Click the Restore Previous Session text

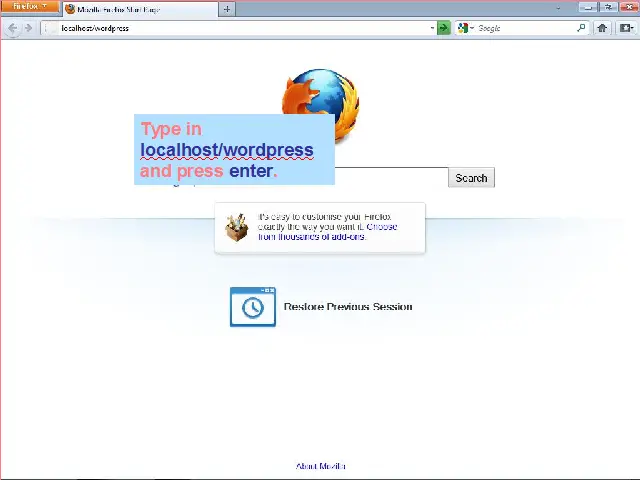(348, 307)
